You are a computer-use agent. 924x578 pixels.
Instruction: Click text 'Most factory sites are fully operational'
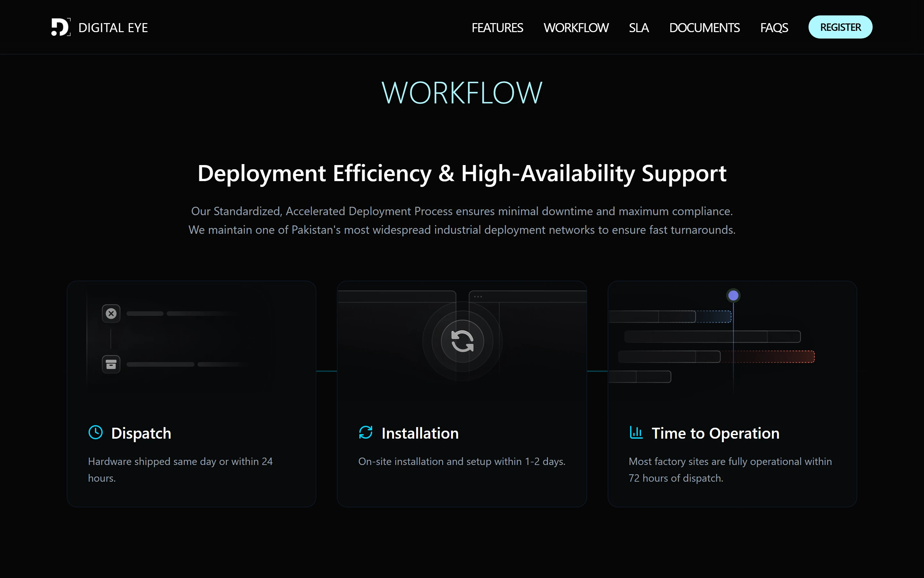(715, 461)
